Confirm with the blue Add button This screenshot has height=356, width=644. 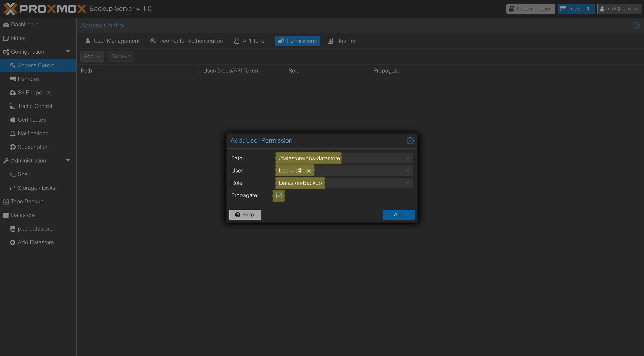[398, 215]
